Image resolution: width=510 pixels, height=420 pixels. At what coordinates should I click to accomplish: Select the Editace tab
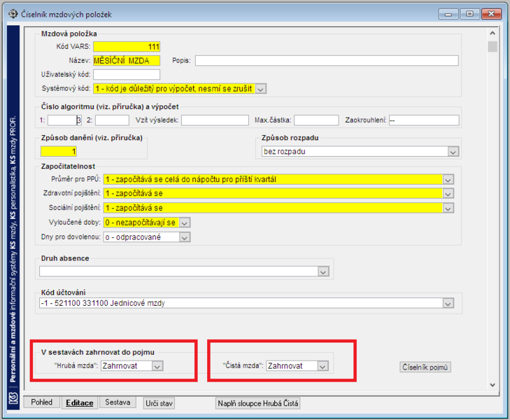(x=80, y=402)
